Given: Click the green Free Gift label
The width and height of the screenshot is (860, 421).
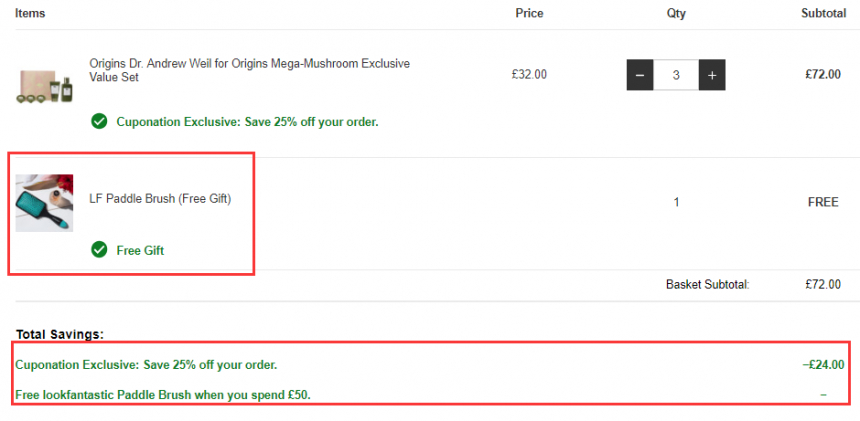Looking at the screenshot, I should point(140,251).
